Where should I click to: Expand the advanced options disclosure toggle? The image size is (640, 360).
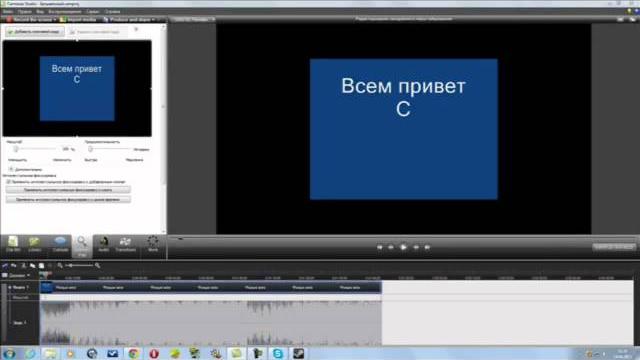tap(11, 169)
